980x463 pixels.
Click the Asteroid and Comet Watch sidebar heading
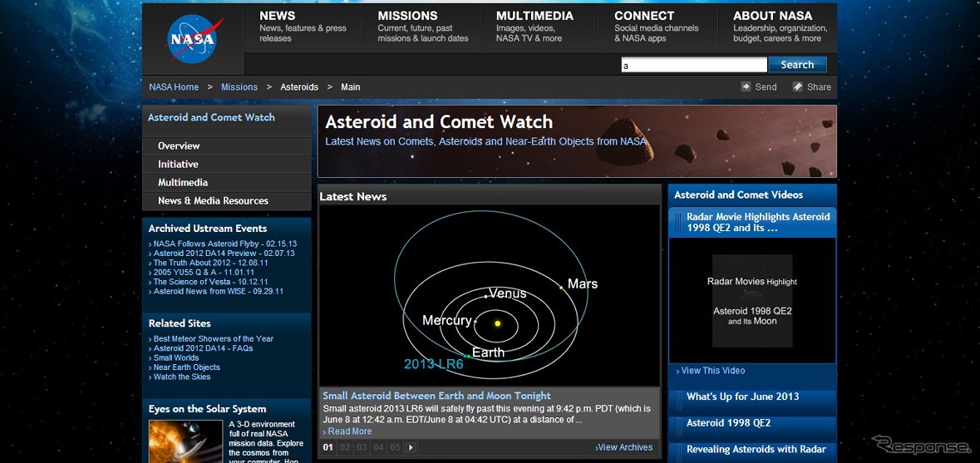(x=211, y=117)
